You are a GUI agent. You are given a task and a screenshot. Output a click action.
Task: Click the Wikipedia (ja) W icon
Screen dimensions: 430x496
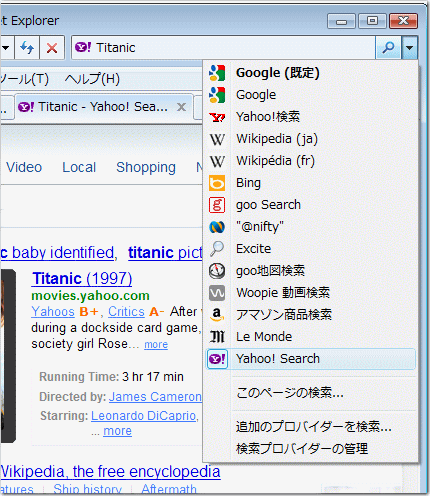pos(217,139)
